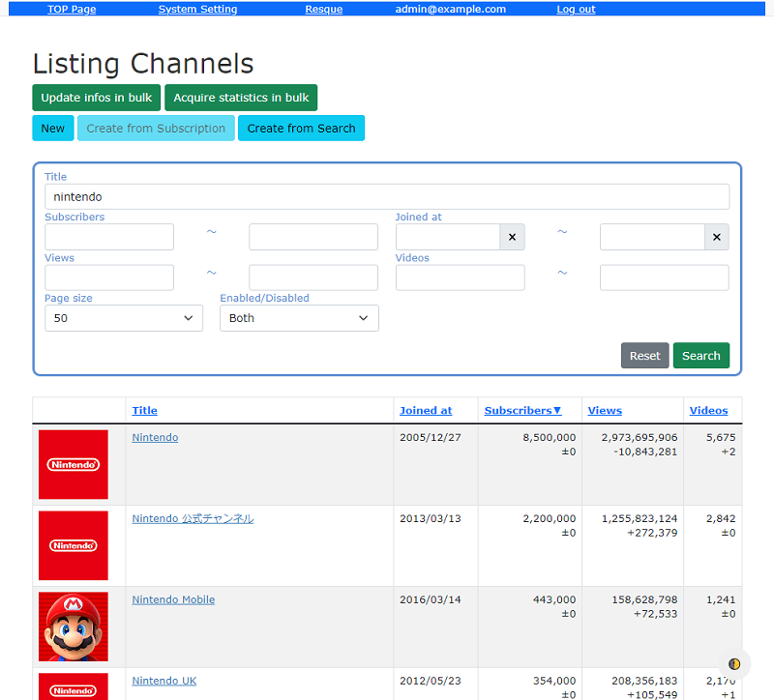Click the 5,675 videos count
This screenshot has height=700, width=774.
[x=721, y=438]
